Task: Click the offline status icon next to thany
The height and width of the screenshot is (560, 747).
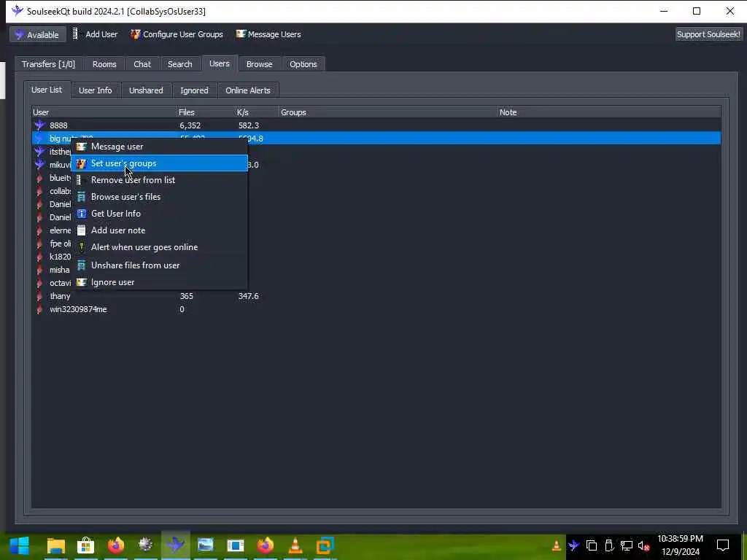Action: [x=39, y=296]
